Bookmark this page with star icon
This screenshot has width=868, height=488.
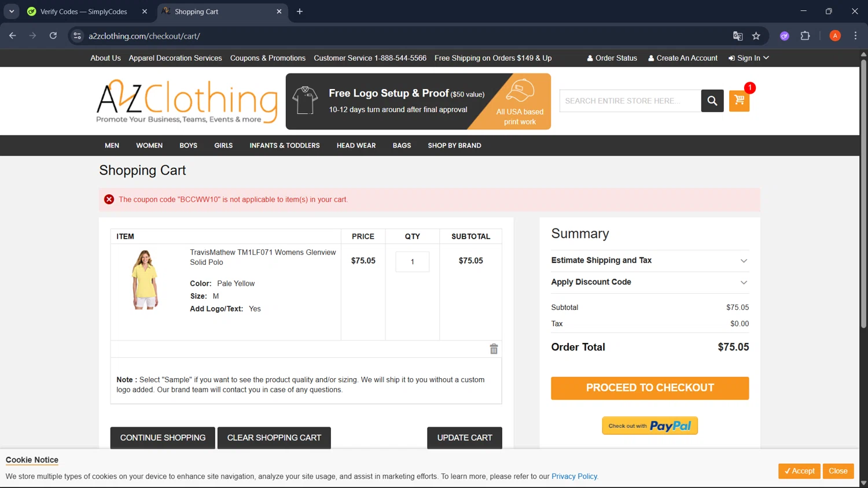756,36
